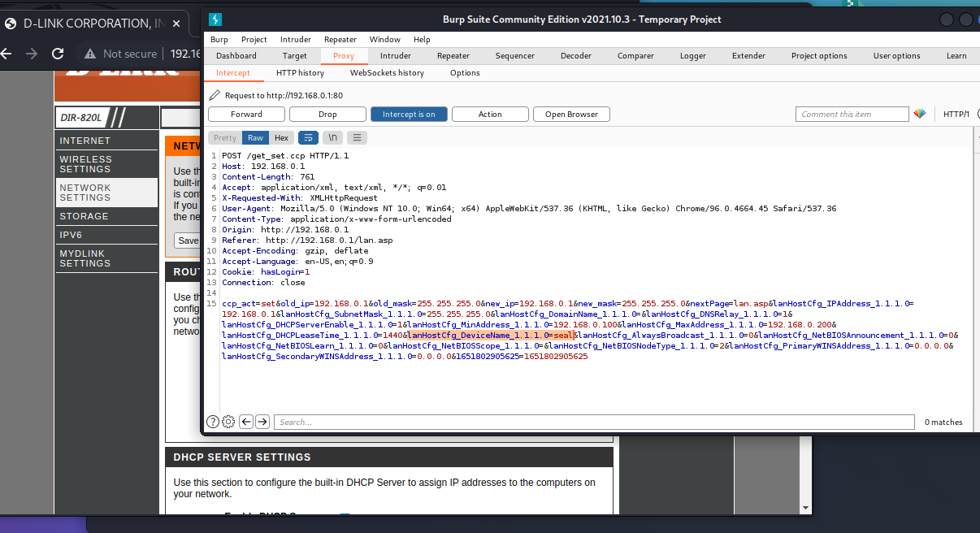Click INTERNET in D-Link sidebar
Screen dimensions: 980x533
tap(106, 141)
